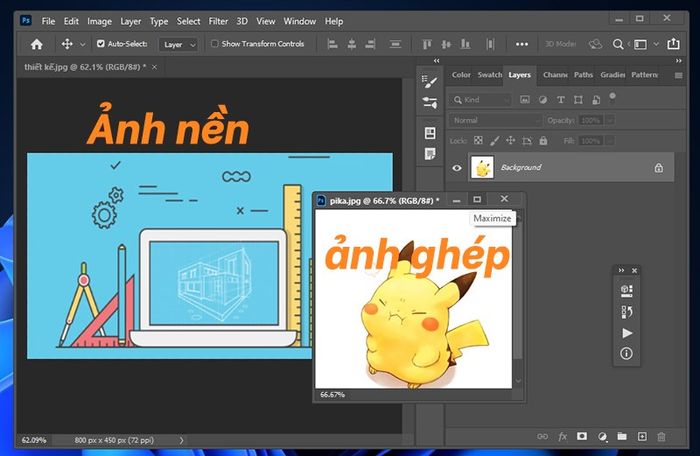Open the fx layer style icon
The height and width of the screenshot is (456, 700).
[562, 436]
